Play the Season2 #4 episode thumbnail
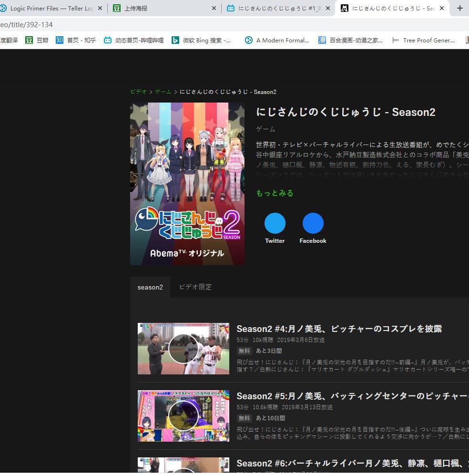The width and height of the screenshot is (469, 476). [x=184, y=349]
